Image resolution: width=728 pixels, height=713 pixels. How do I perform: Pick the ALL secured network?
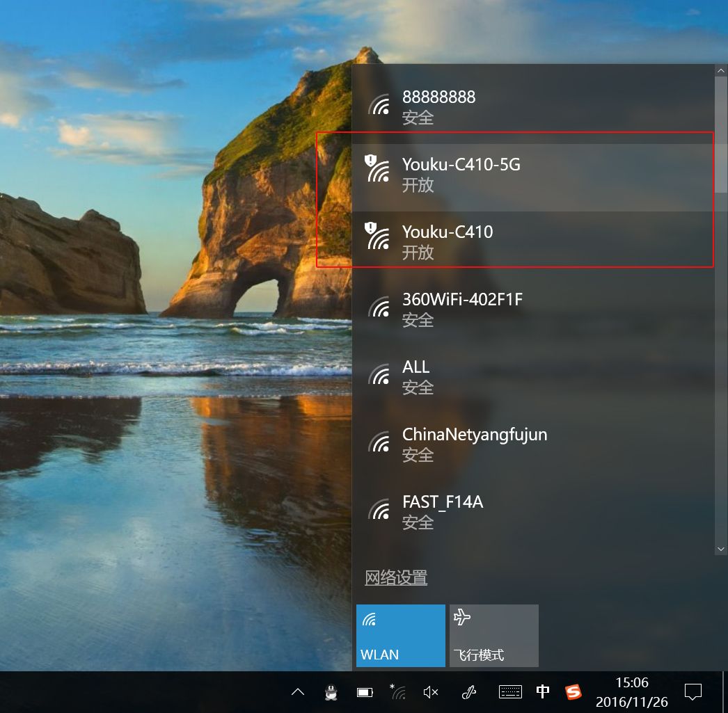(x=533, y=380)
